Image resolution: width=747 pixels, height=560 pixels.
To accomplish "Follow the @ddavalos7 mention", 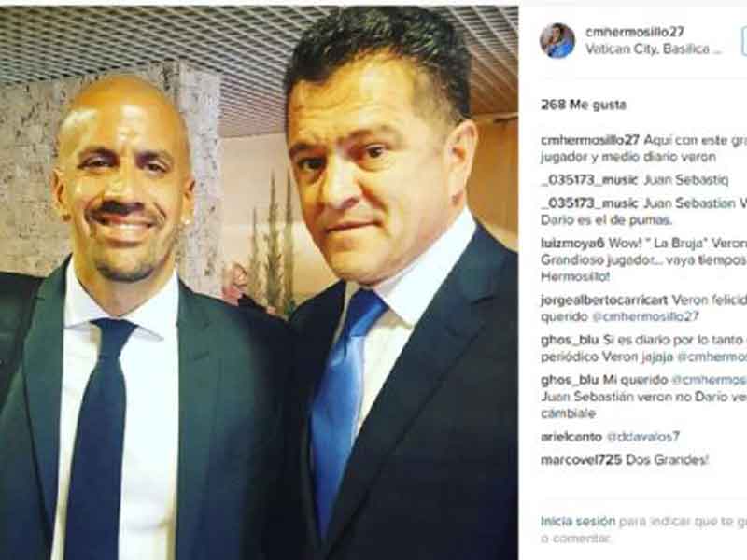I will pos(642,437).
